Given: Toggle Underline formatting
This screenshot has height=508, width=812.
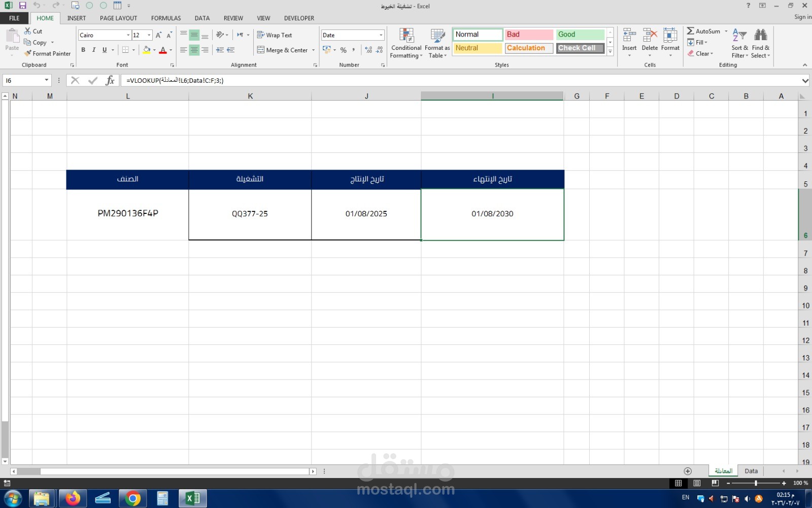Looking at the screenshot, I should coord(105,50).
